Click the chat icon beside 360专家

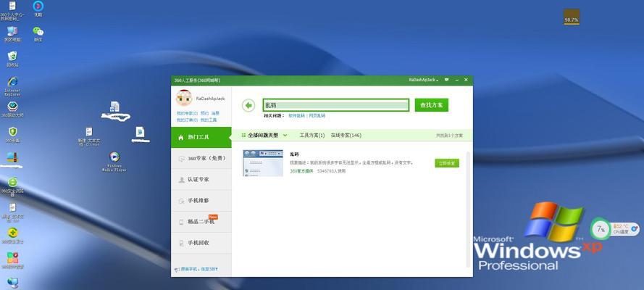(181, 159)
